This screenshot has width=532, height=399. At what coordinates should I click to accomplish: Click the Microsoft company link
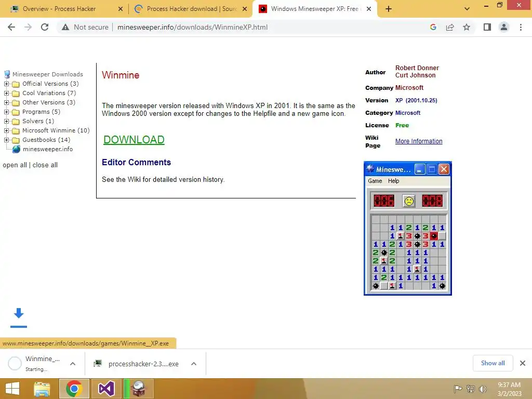pyautogui.click(x=409, y=87)
